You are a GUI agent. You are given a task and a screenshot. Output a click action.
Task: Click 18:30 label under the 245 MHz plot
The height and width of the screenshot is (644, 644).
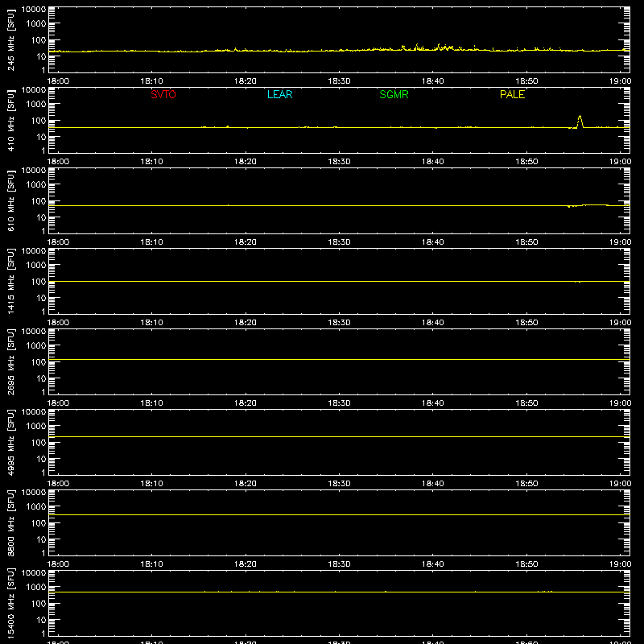(x=339, y=81)
